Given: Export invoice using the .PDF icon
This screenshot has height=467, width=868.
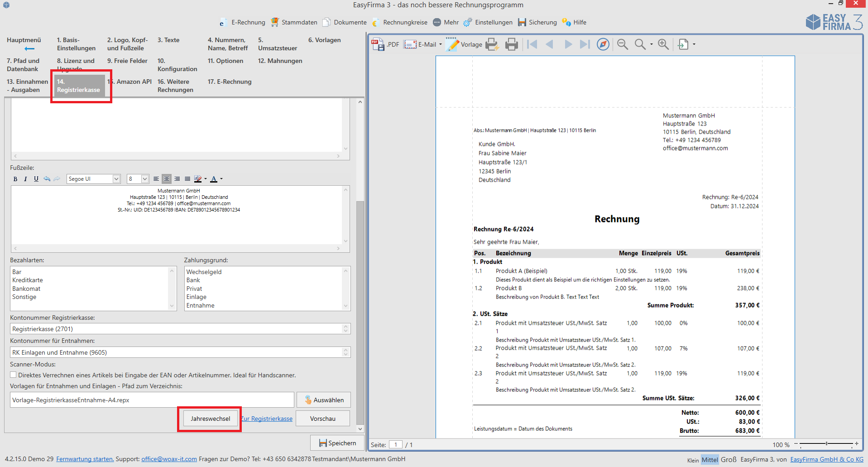Looking at the screenshot, I should [385, 44].
